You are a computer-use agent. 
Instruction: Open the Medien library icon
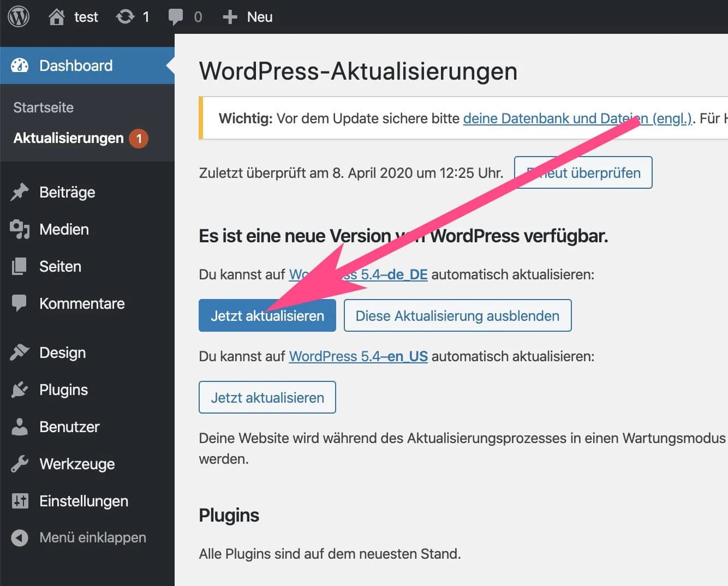[x=19, y=229]
